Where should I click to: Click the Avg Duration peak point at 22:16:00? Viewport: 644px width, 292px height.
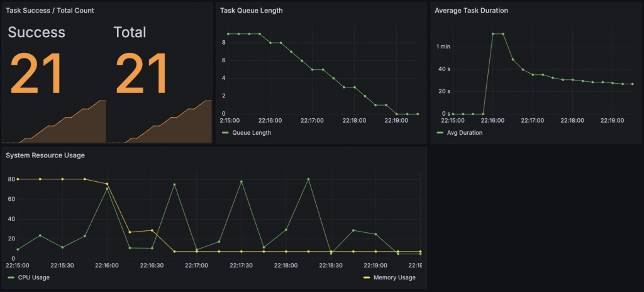(x=493, y=34)
